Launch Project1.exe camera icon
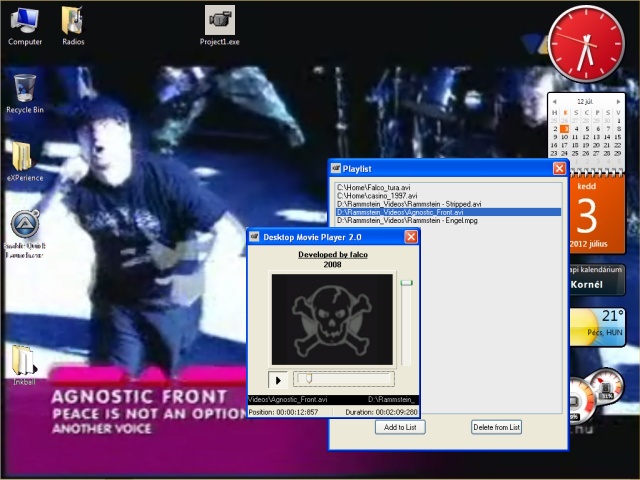The width and height of the screenshot is (640, 480). 220,26
